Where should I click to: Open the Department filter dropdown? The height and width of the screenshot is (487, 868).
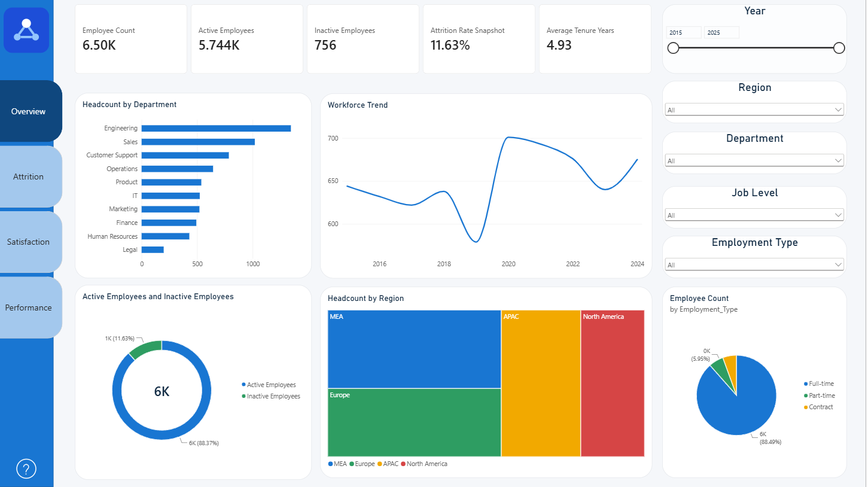(x=754, y=160)
